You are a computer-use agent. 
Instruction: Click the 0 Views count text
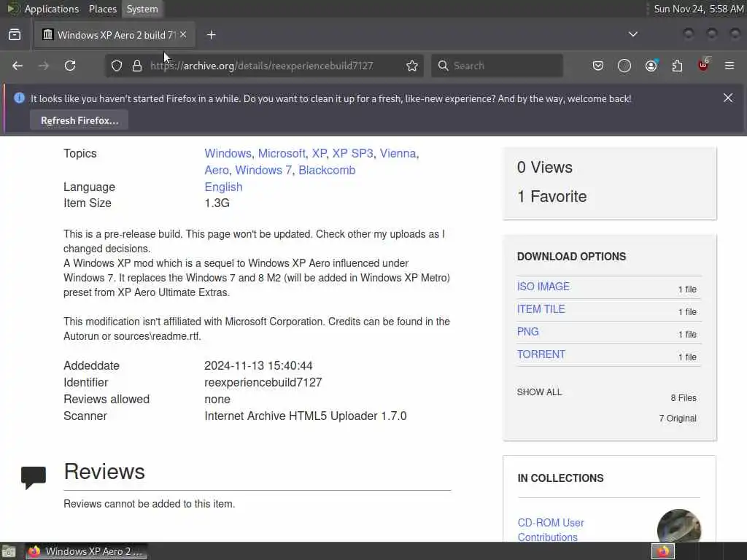click(x=544, y=167)
